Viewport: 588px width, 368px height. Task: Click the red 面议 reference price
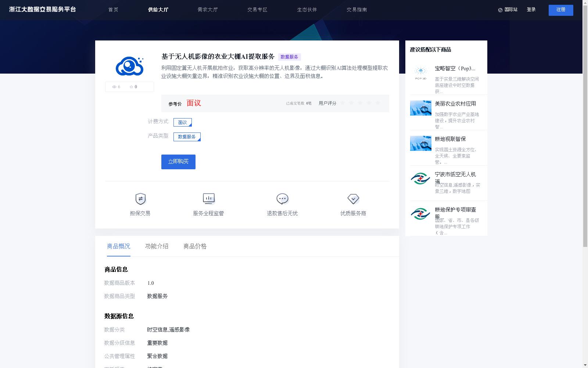(194, 103)
